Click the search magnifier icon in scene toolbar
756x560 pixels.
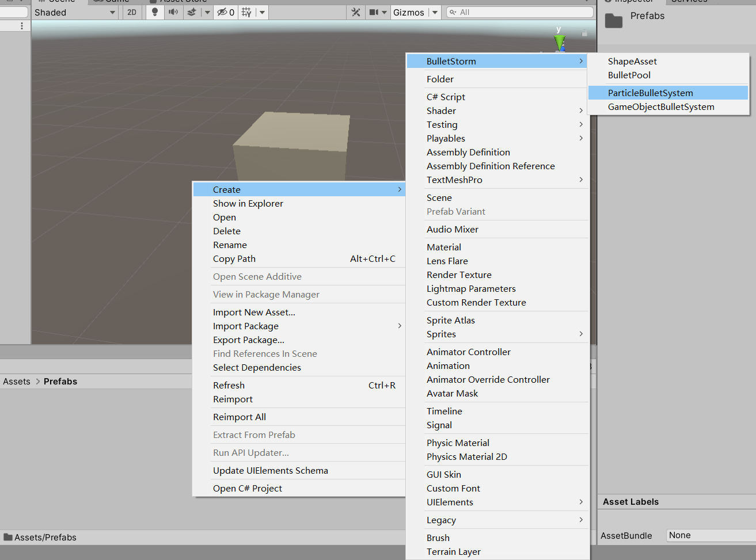[453, 12]
